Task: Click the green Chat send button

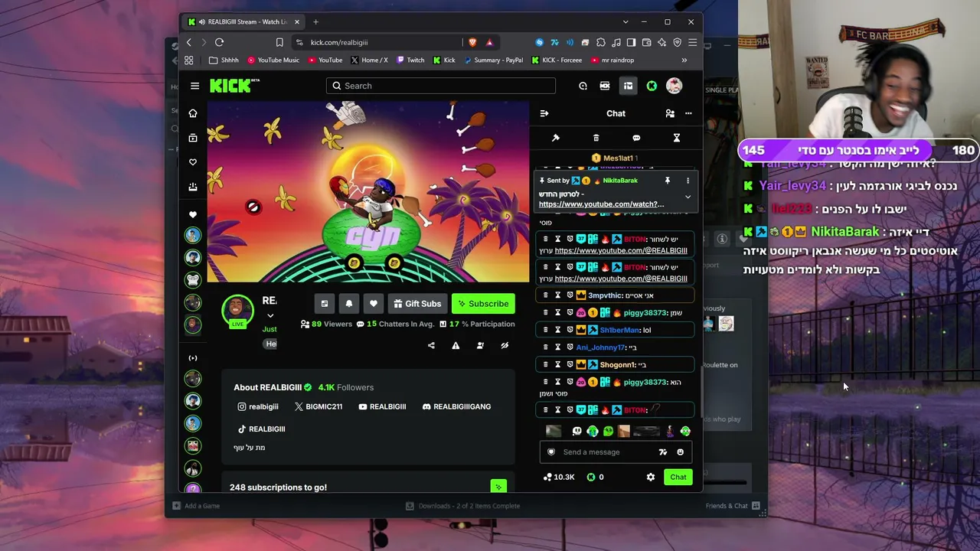Action: [678, 478]
